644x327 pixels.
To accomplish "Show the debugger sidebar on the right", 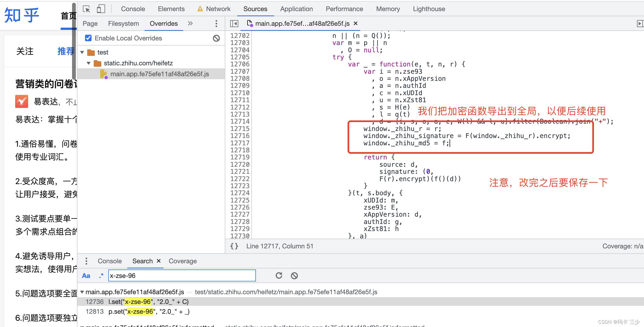I will [640, 24].
